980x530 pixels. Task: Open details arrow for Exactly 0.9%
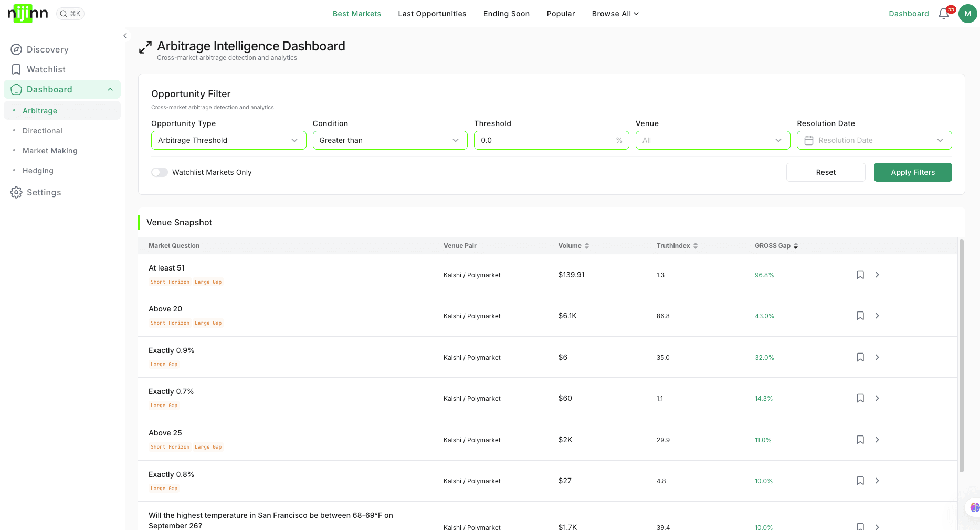[877, 357]
